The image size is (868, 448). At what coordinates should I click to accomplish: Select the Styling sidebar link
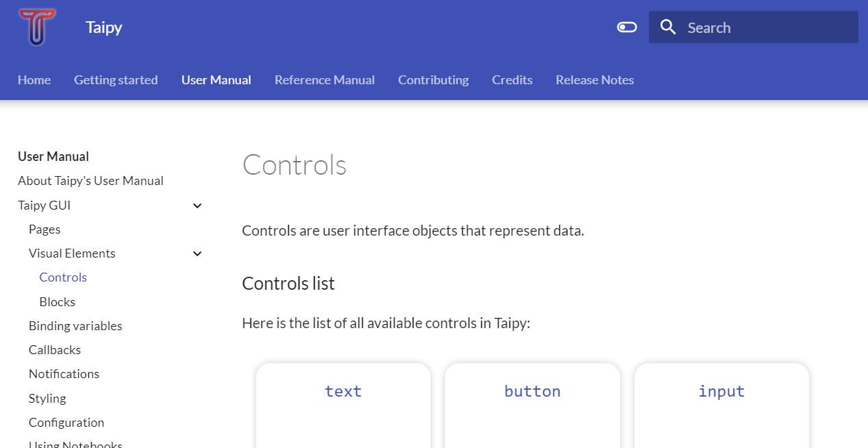click(47, 398)
